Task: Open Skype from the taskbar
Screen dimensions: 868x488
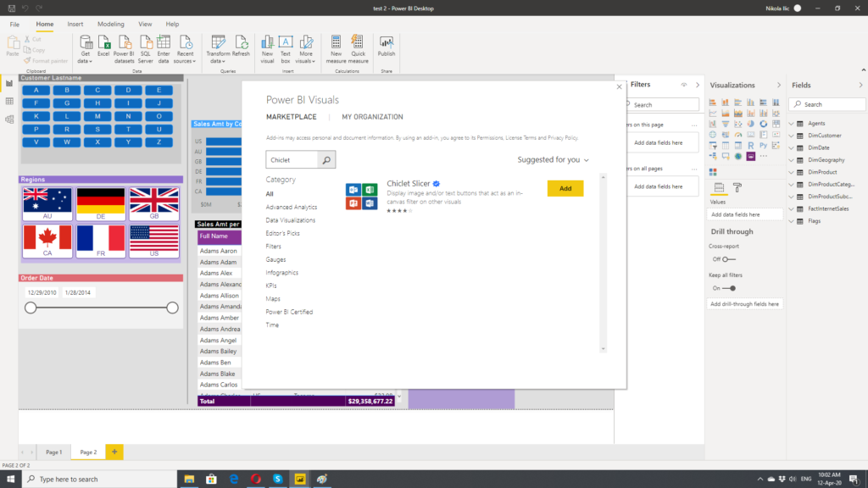Action: (278, 480)
